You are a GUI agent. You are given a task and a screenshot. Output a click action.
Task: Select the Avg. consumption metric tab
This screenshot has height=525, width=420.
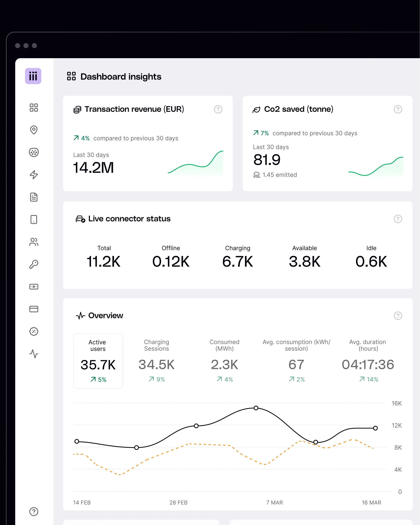(296, 361)
